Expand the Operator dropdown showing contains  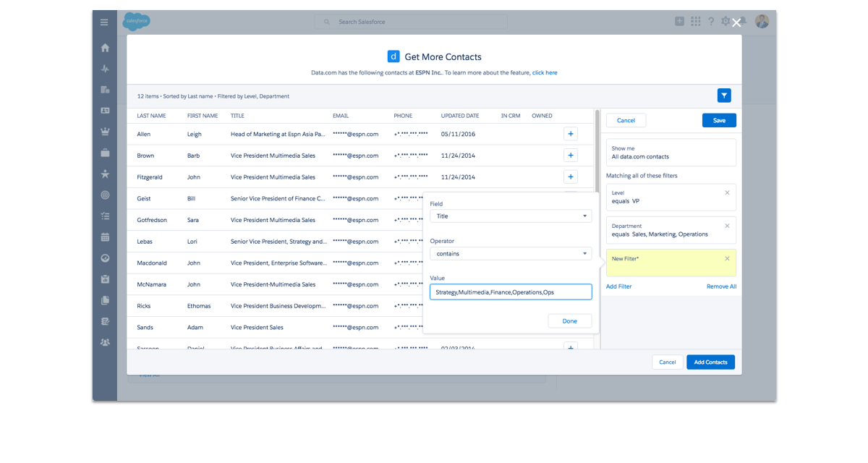[x=510, y=254]
